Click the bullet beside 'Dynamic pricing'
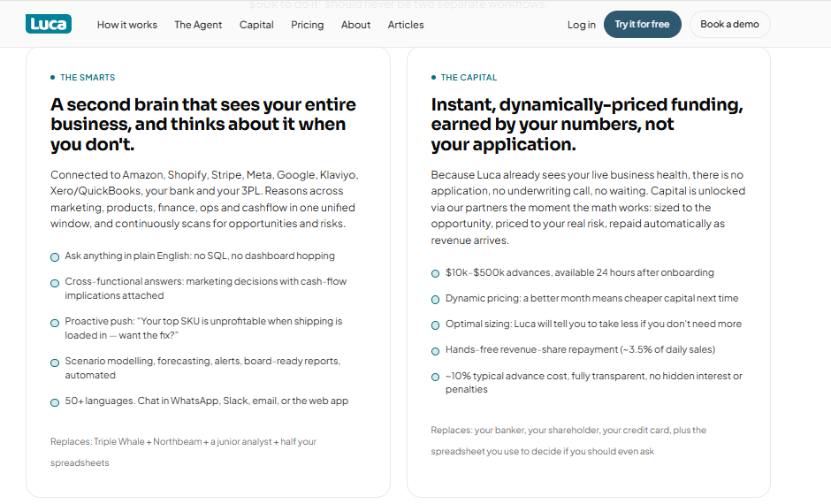 [x=435, y=300]
